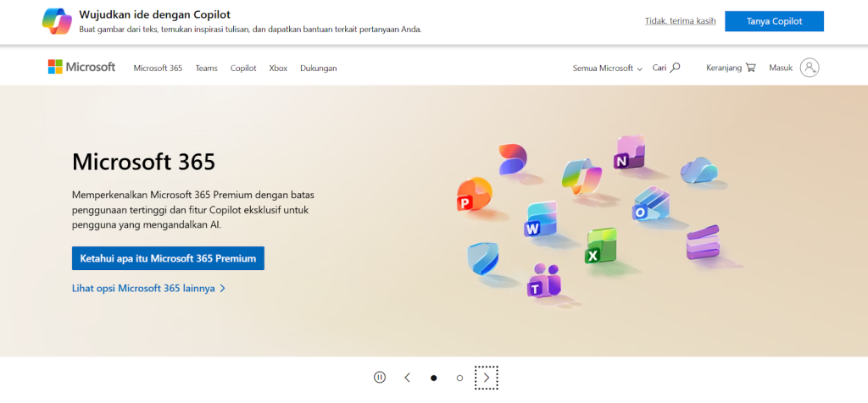Click the OneDrive cloud icon in the hero image
868x403 pixels.
coord(699,170)
